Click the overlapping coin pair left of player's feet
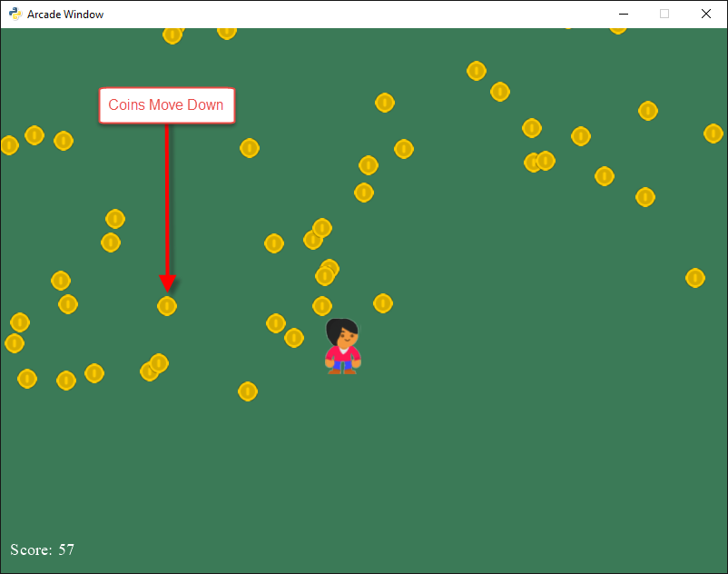This screenshot has width=728, height=574. click(x=154, y=367)
